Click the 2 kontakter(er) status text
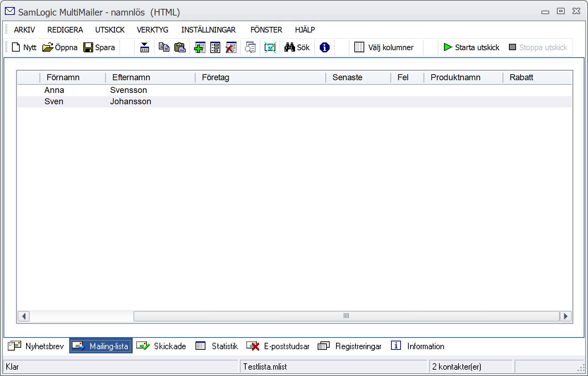Image resolution: width=588 pixels, height=376 pixels. [457, 367]
